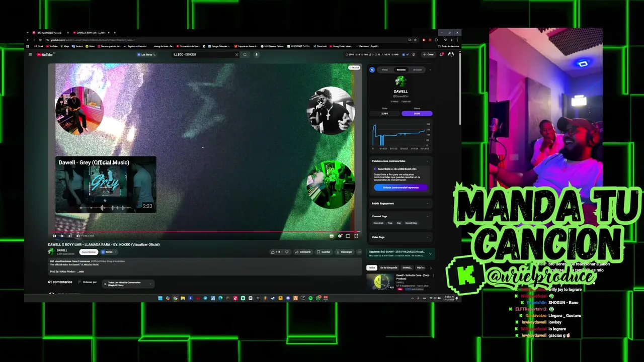Open options for Solita En Casa video
Screen dimensions: 644x362
coord(434,276)
